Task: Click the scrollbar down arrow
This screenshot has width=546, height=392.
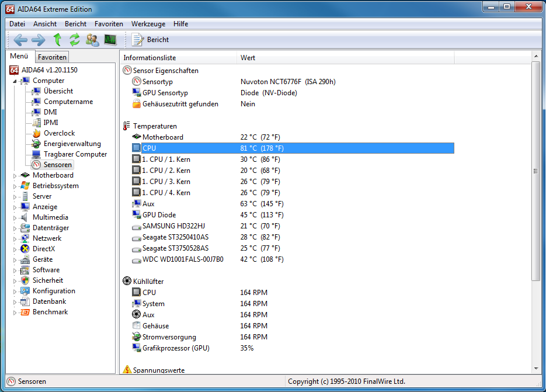Action: [536, 369]
